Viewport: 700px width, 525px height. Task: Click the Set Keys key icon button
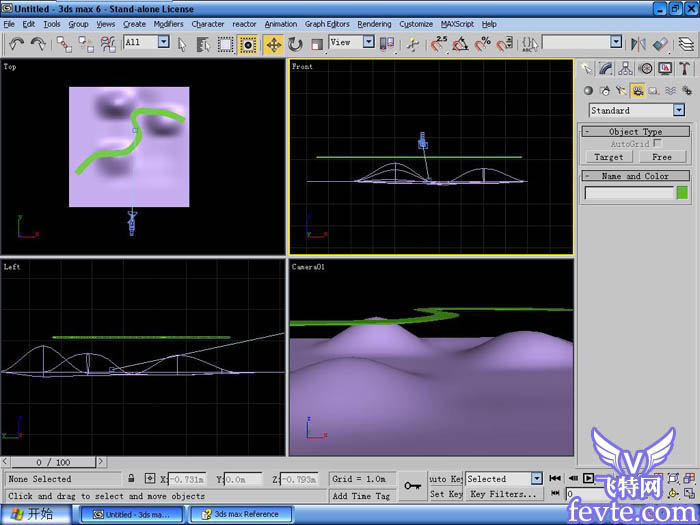point(412,486)
